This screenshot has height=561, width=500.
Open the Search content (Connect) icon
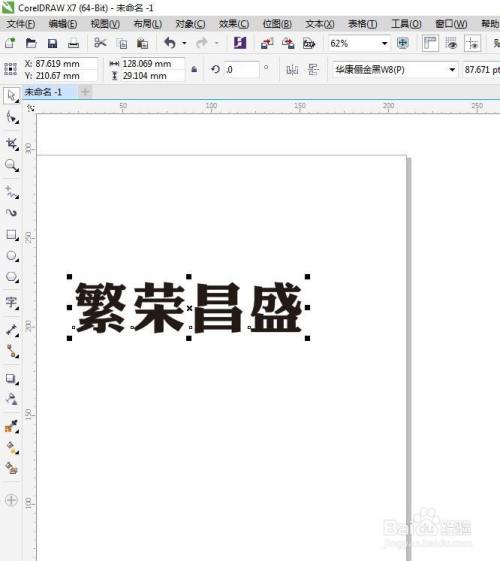240,43
